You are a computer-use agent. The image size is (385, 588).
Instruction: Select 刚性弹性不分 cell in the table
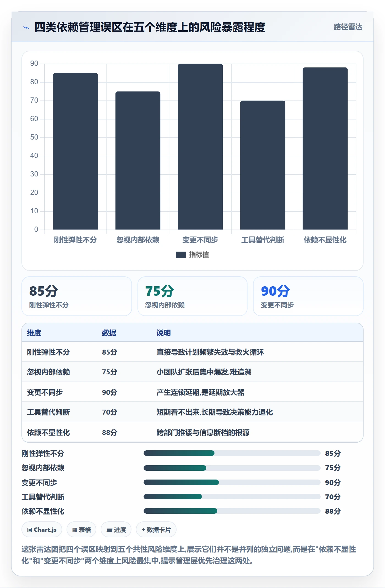click(48, 352)
